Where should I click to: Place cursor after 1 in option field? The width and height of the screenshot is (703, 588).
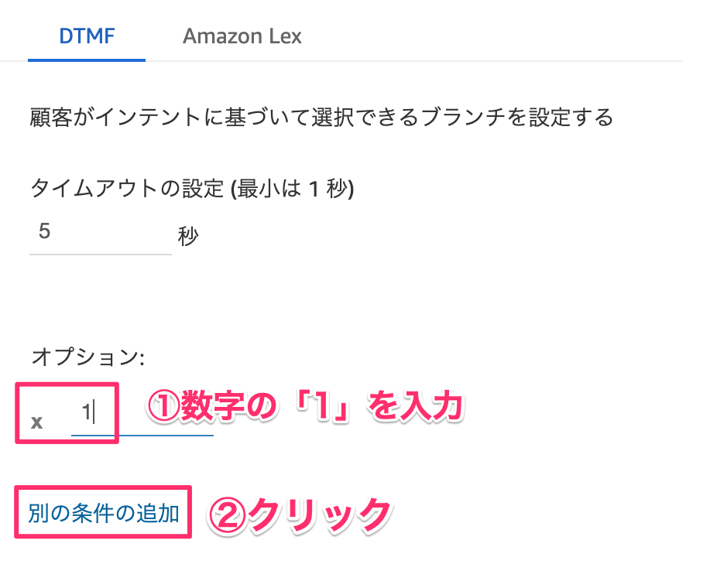tap(94, 413)
